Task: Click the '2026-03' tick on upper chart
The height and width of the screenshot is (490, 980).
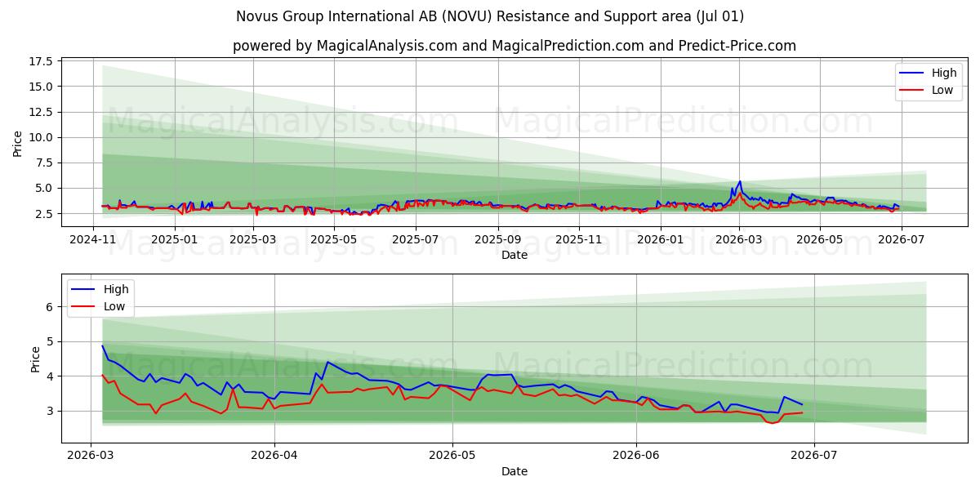Action: coord(739,239)
